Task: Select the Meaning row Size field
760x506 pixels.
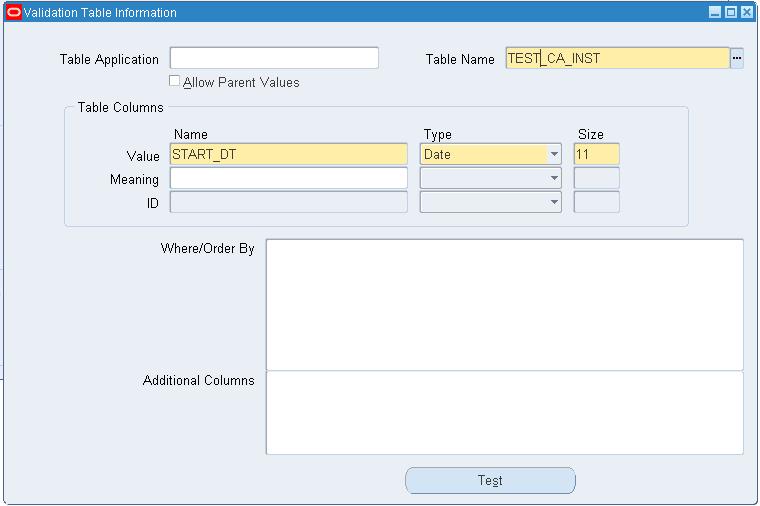Action: [x=597, y=178]
